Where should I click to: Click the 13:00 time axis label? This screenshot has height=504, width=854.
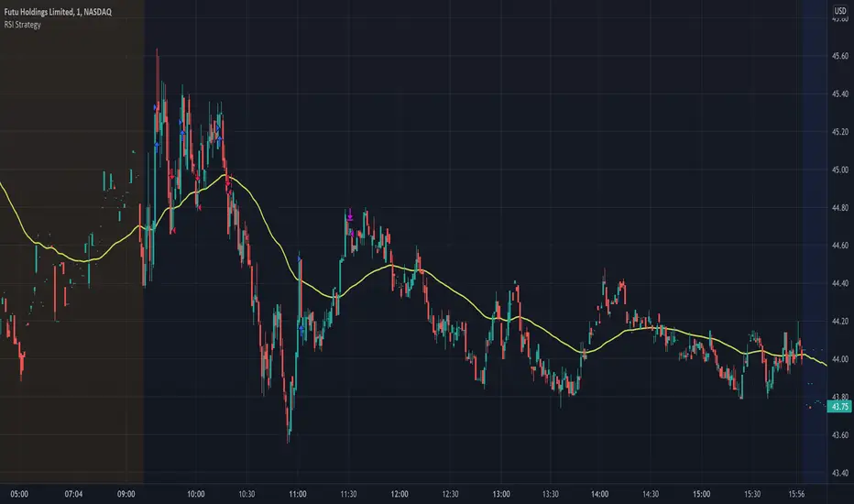coord(501,494)
